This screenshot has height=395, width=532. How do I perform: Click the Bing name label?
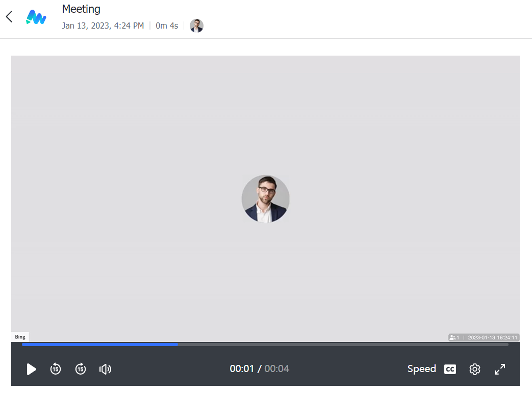[x=20, y=337]
